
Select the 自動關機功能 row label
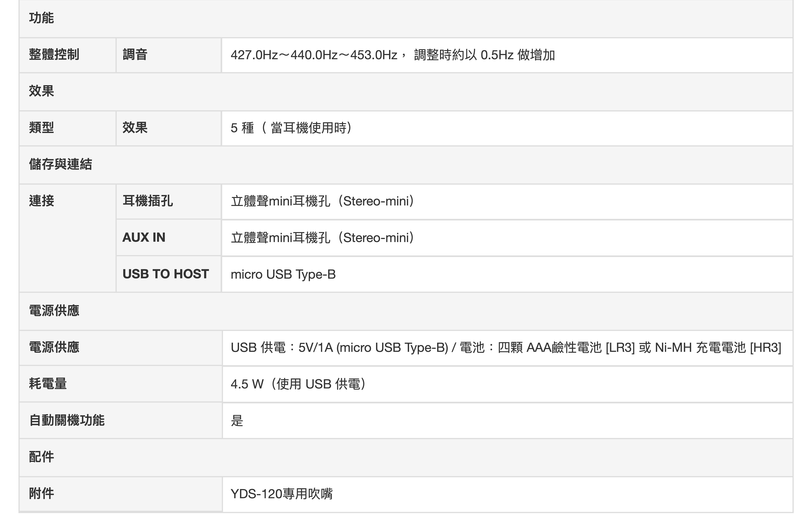pyautogui.click(x=67, y=420)
